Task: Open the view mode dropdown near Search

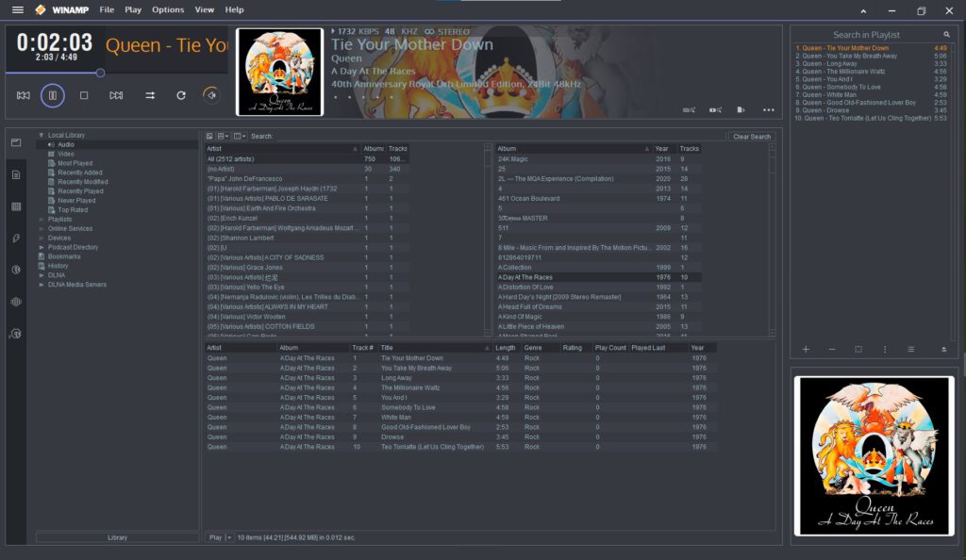Action: point(239,136)
